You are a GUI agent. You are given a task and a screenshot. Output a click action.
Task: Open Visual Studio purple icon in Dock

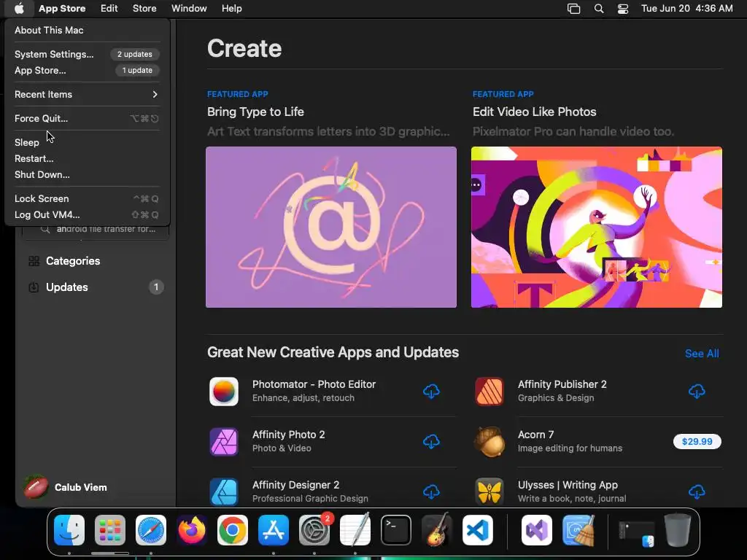tap(537, 530)
